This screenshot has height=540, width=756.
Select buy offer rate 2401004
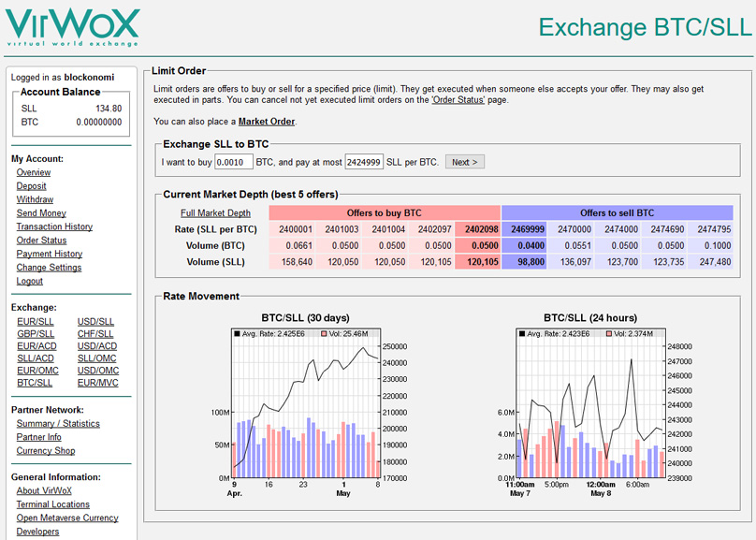click(385, 229)
